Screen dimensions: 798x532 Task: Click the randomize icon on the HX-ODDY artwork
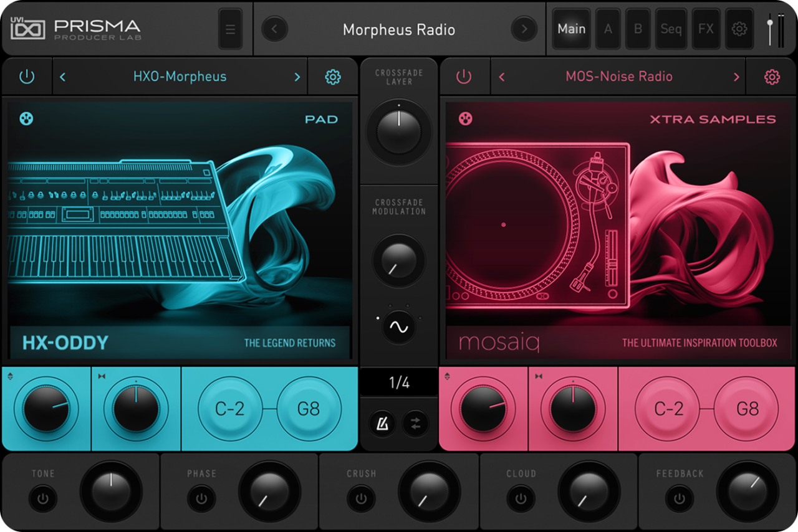(26, 118)
